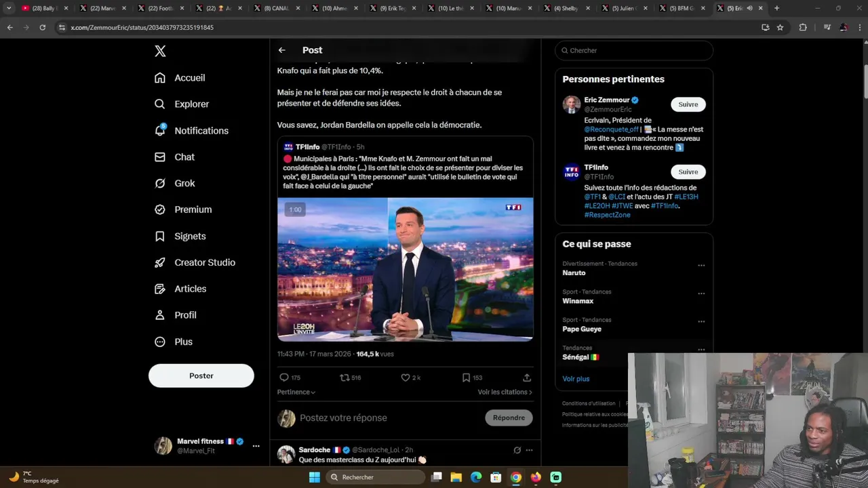Open more options for Pape Gueye trend

point(701,321)
